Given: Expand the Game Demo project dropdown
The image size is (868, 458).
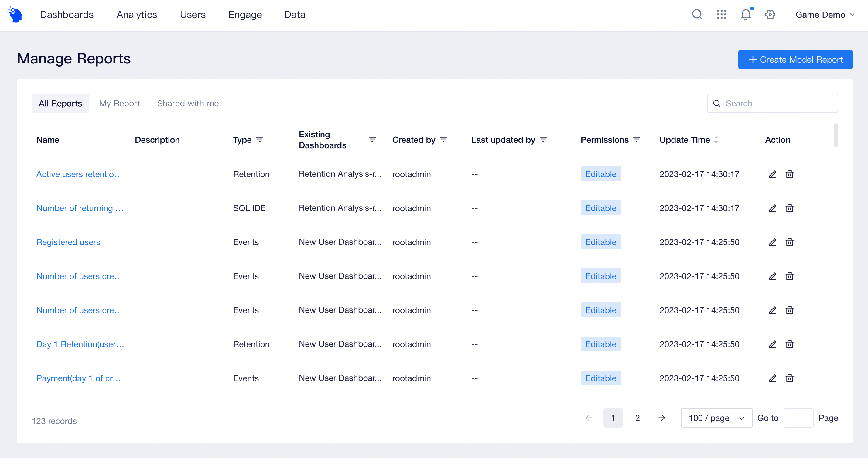Looking at the screenshot, I should click(x=825, y=15).
